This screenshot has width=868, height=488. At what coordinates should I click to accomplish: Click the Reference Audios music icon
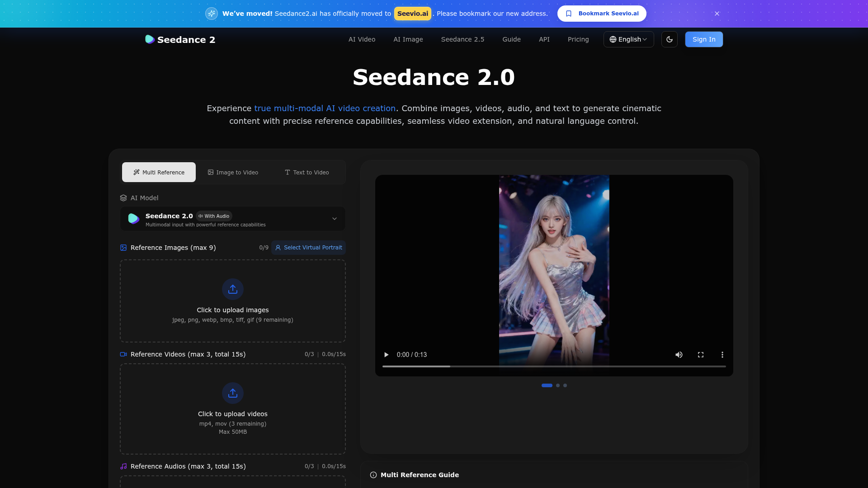coord(123,466)
